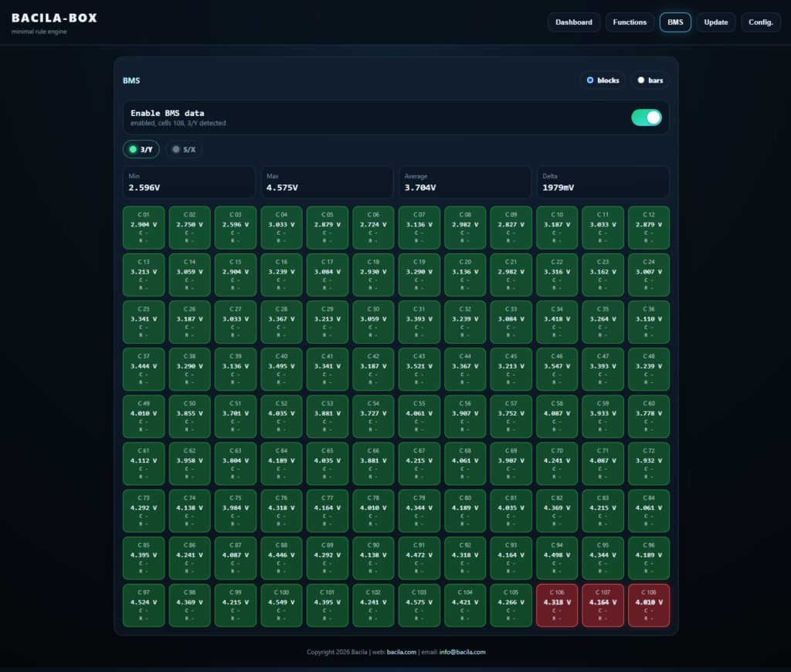Click the Delta 1979mV stat card

[603, 182]
